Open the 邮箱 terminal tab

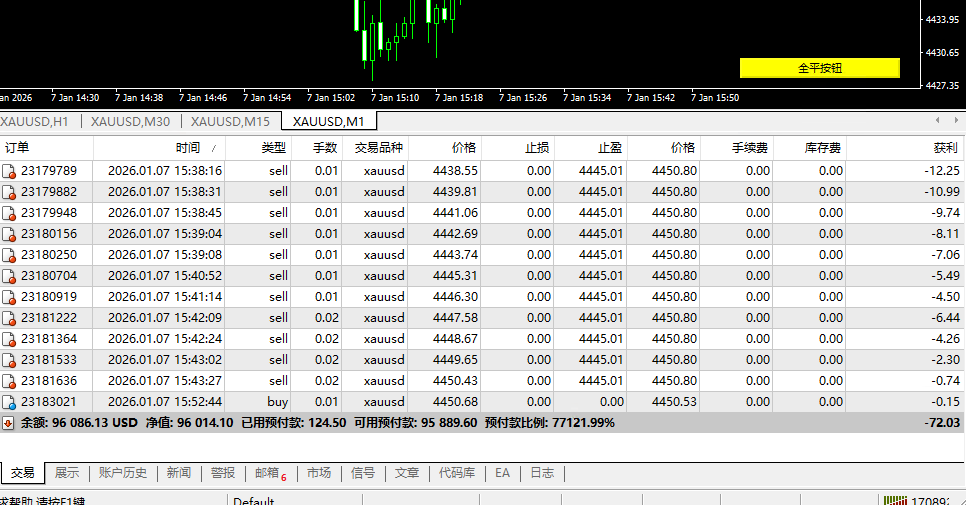click(270, 472)
